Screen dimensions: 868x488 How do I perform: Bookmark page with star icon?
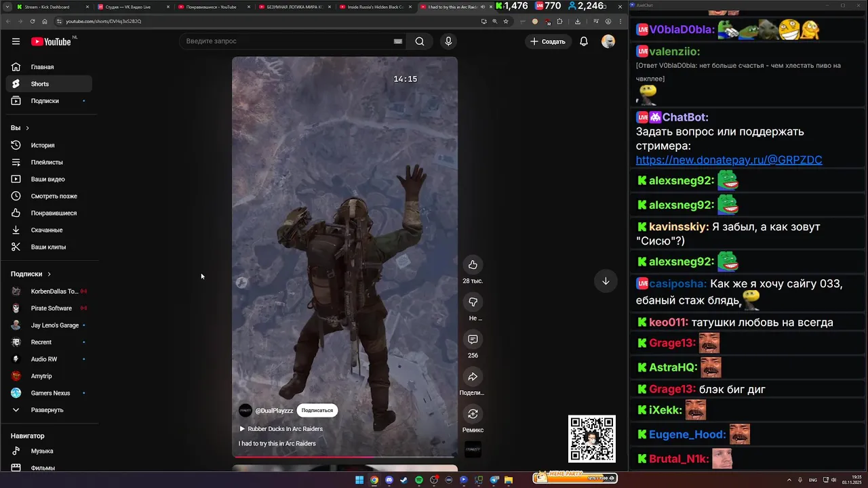click(x=506, y=21)
